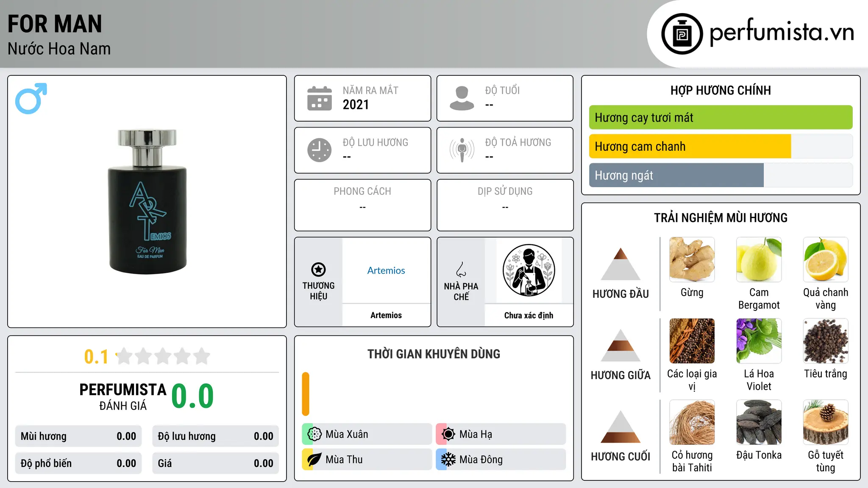This screenshot has width=868, height=488.
Task: Select the Mùa Thu season button
Action: pos(367,460)
